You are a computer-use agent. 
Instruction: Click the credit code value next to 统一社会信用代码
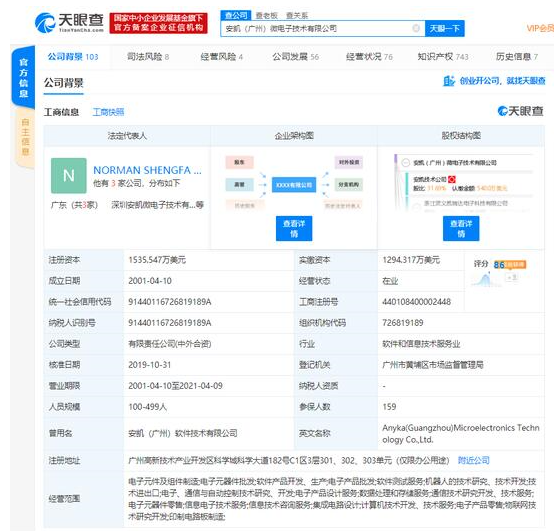[170, 302]
